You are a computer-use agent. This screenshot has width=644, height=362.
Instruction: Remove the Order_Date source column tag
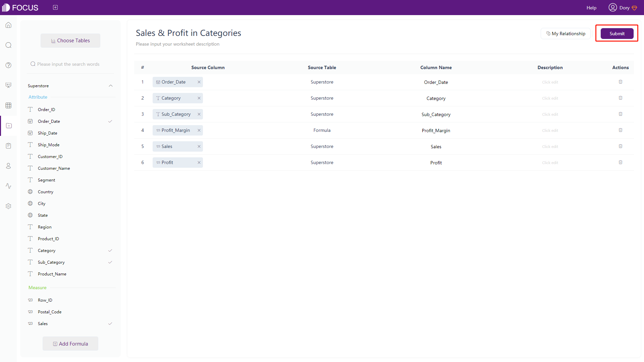199,82
